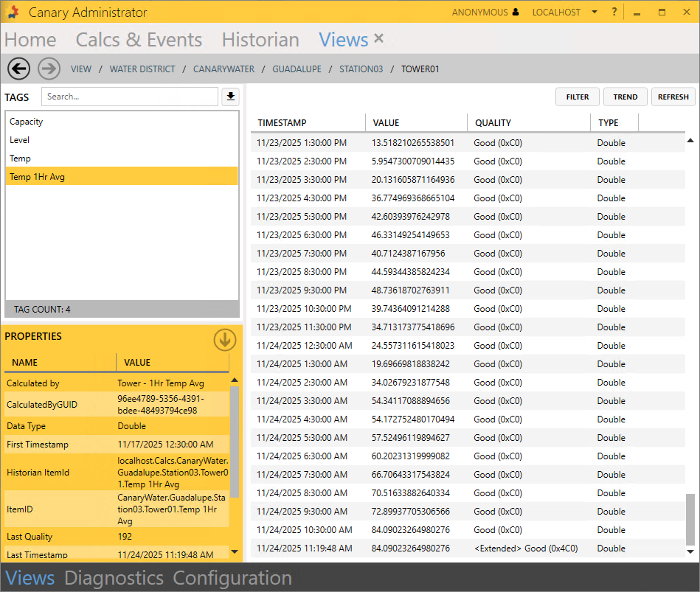The height and width of the screenshot is (592, 700).
Task: Click the TREND button
Action: click(626, 97)
